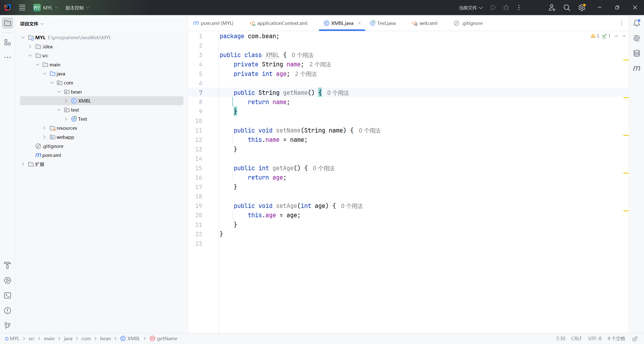Collapse the bean package folder
Image resolution: width=644 pixels, height=344 pixels.
pos(59,92)
